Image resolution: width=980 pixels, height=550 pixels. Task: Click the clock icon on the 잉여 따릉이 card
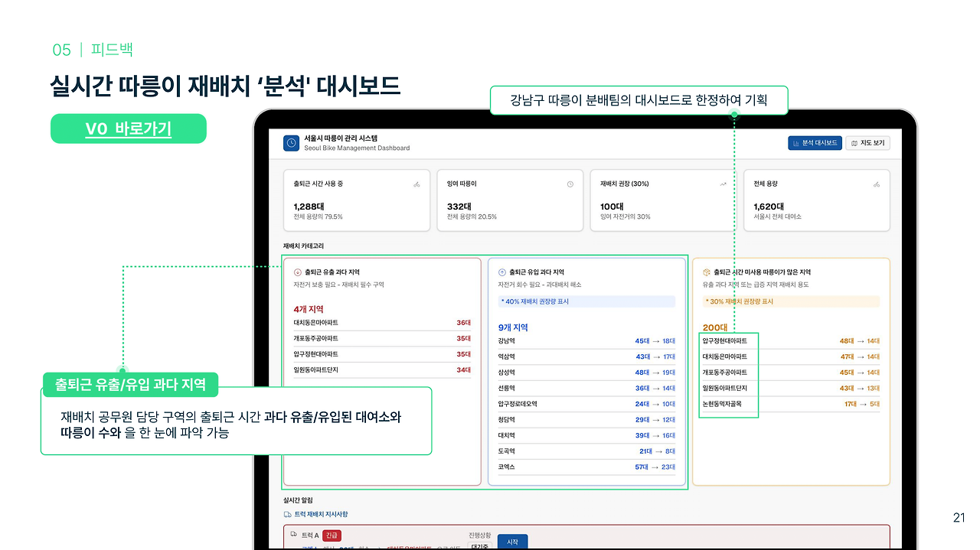pyautogui.click(x=569, y=183)
